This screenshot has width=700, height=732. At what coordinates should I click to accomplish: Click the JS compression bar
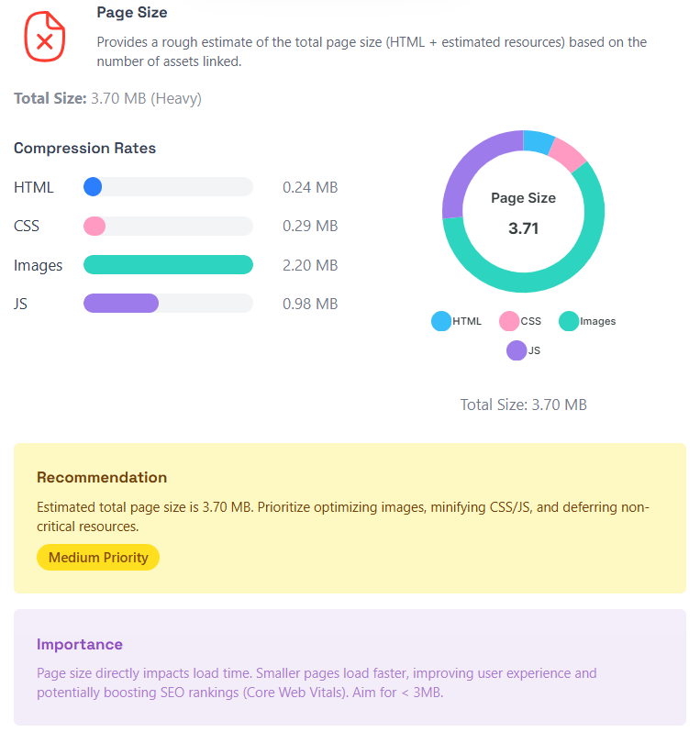coord(121,304)
